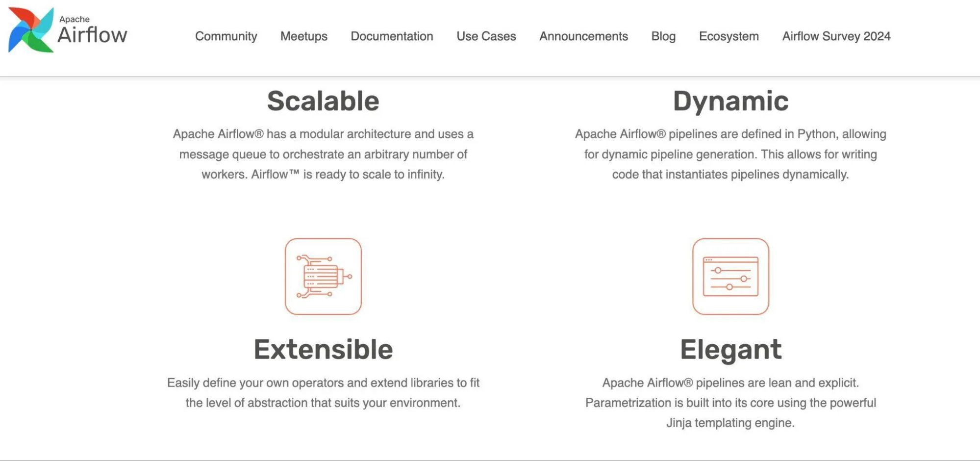The image size is (980, 461).
Task: Click the Elegant heading
Action: click(730, 349)
